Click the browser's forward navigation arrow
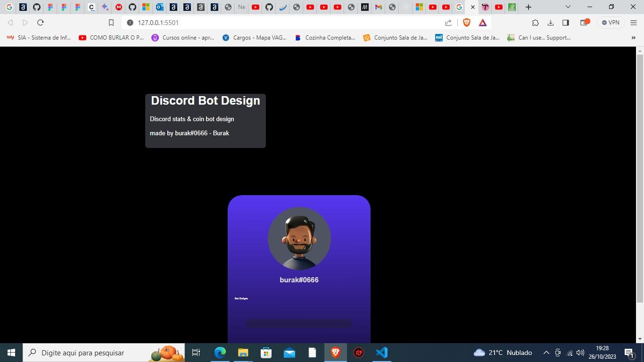This screenshot has height=362, width=644. pyautogui.click(x=25, y=23)
